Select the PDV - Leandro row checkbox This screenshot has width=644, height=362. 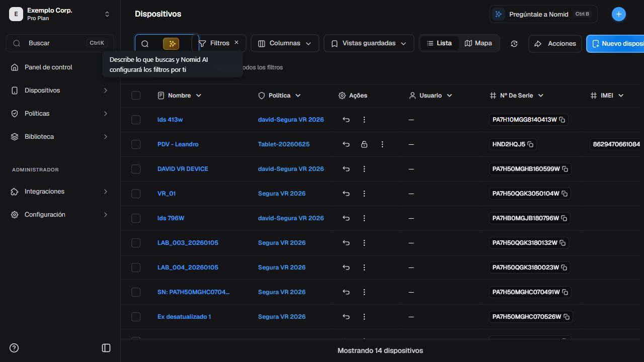pos(136,144)
